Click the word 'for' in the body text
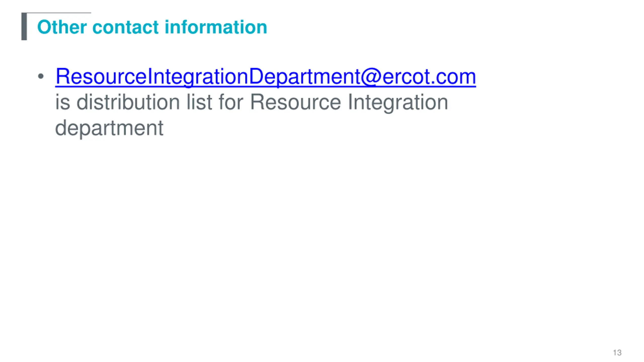Screen dimensions: 644x362 tap(231, 102)
